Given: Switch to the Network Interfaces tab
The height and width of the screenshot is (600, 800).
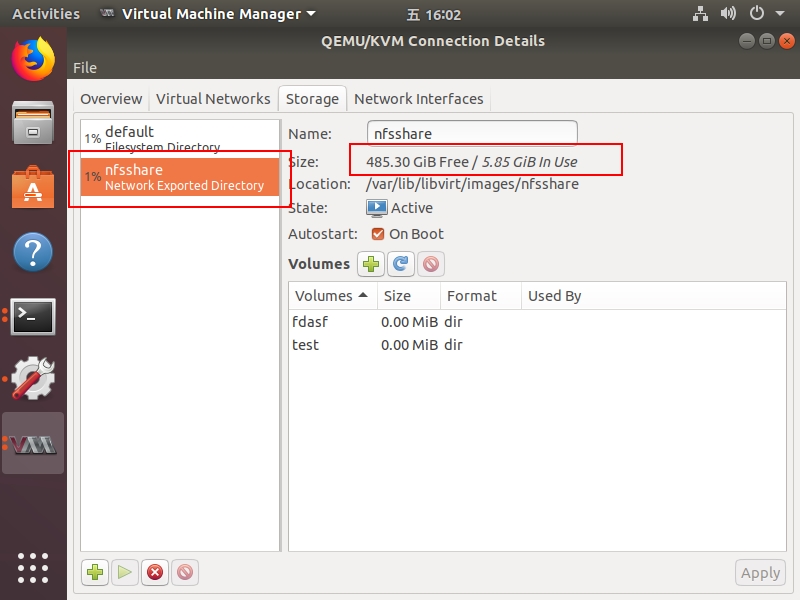Looking at the screenshot, I should 418,99.
